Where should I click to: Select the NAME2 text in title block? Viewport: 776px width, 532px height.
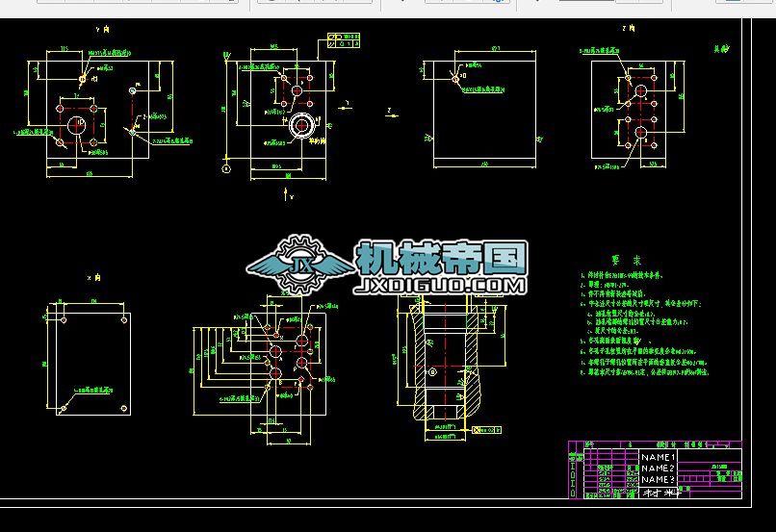point(659,469)
